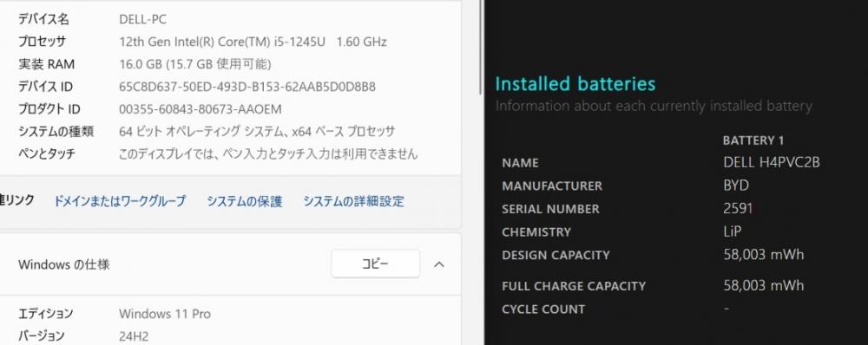This screenshot has width=868, height=345.
Task: Select the processor value i5-1245U 1.60 GHz
Action: click(x=253, y=42)
